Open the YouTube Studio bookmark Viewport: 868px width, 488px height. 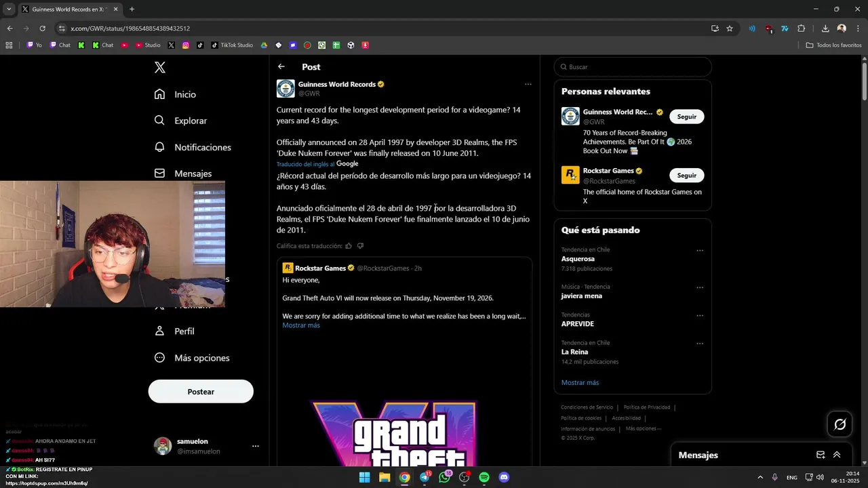coord(148,45)
